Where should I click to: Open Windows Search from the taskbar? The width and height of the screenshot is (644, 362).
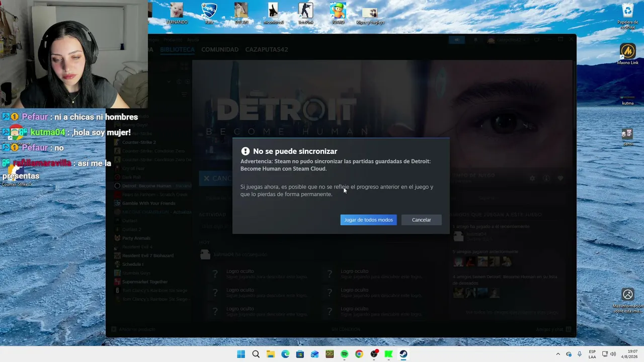click(x=256, y=354)
